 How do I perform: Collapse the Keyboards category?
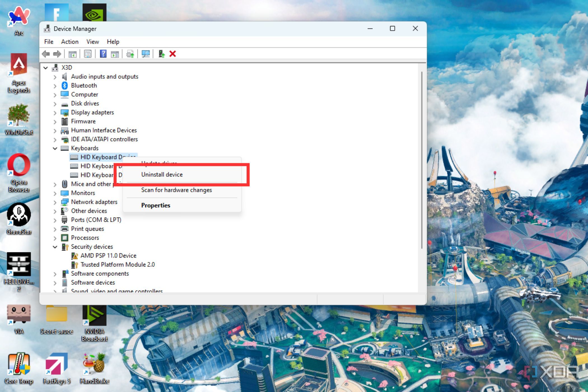pos(55,148)
